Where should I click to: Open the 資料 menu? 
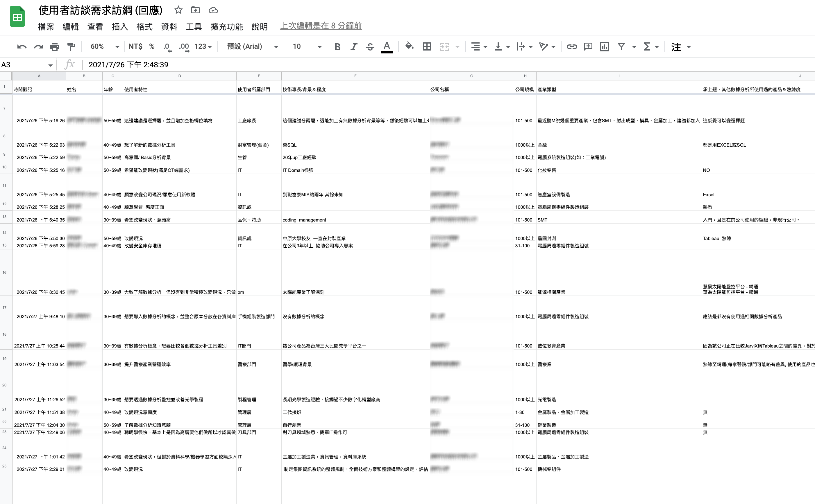point(169,27)
